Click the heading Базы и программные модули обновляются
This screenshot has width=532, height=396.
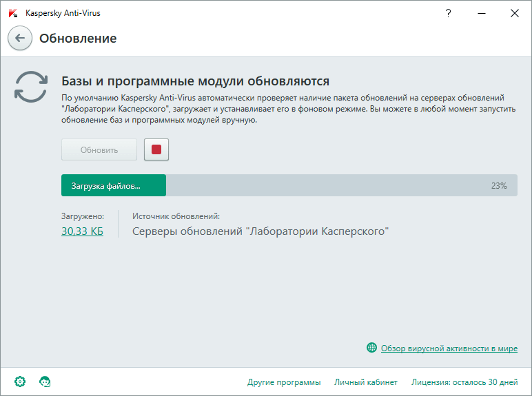[x=196, y=81]
